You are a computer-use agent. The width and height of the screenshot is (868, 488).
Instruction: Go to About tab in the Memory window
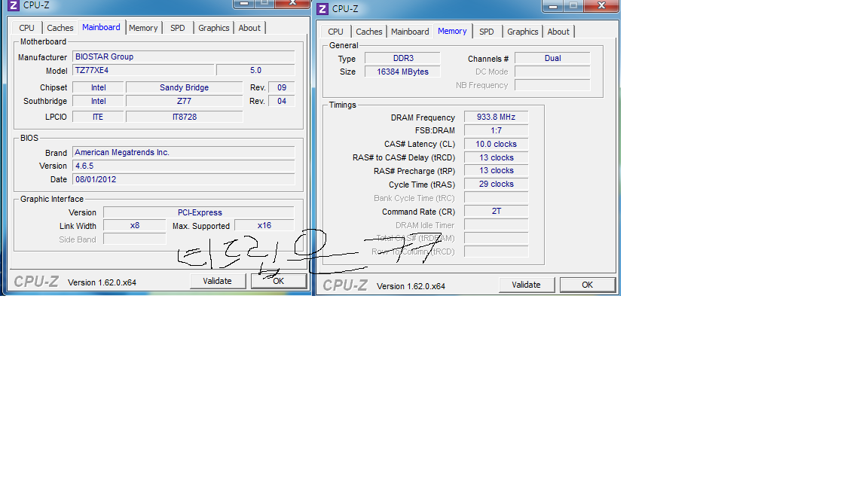point(558,32)
